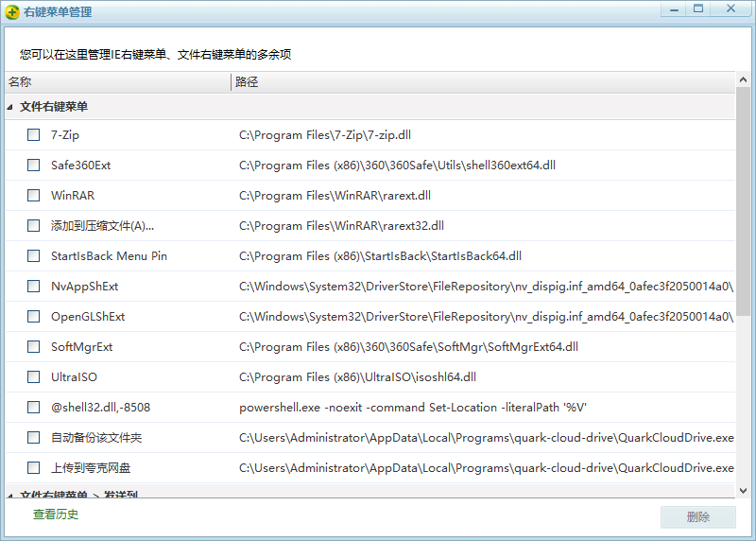Image resolution: width=756 pixels, height=541 pixels.
Task: Click the rarext32.dll path text
Action: pos(341,226)
